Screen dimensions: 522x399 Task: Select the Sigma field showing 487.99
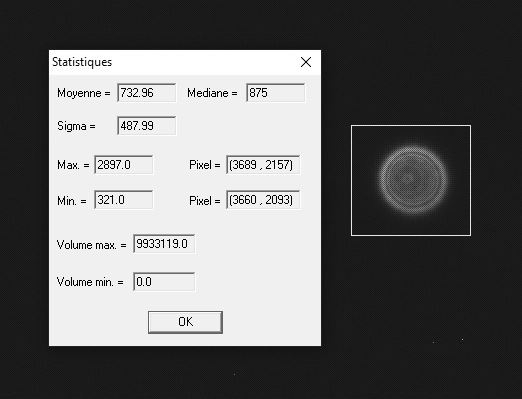point(146,126)
